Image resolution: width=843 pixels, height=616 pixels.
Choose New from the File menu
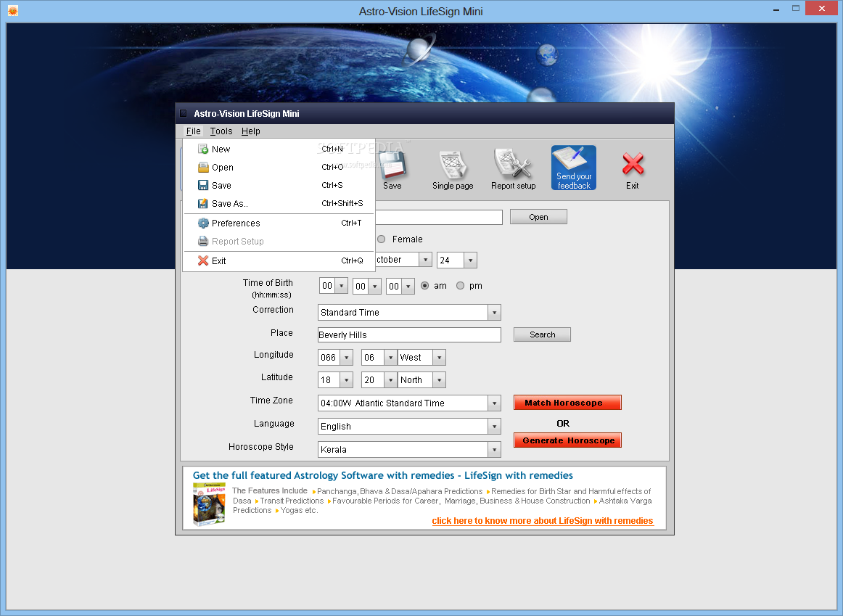click(279, 149)
